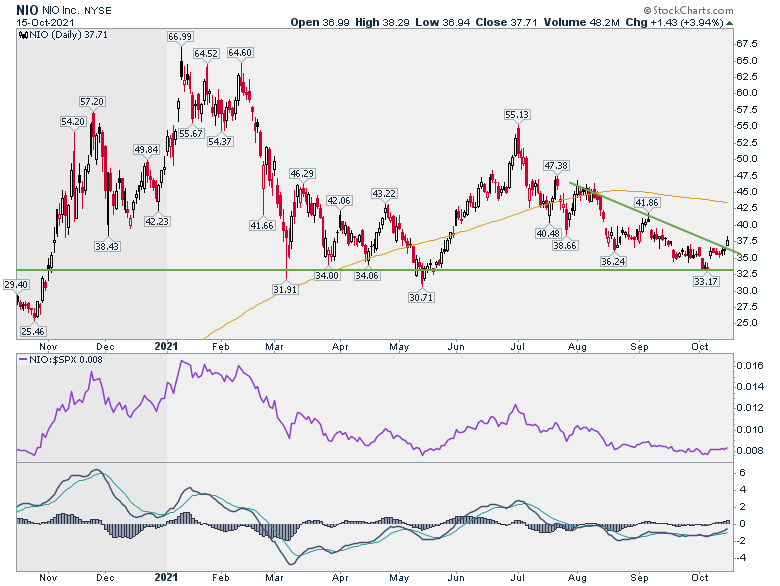The width and height of the screenshot is (780, 586).
Task: Click the 41.66 price label
Action: (262, 226)
